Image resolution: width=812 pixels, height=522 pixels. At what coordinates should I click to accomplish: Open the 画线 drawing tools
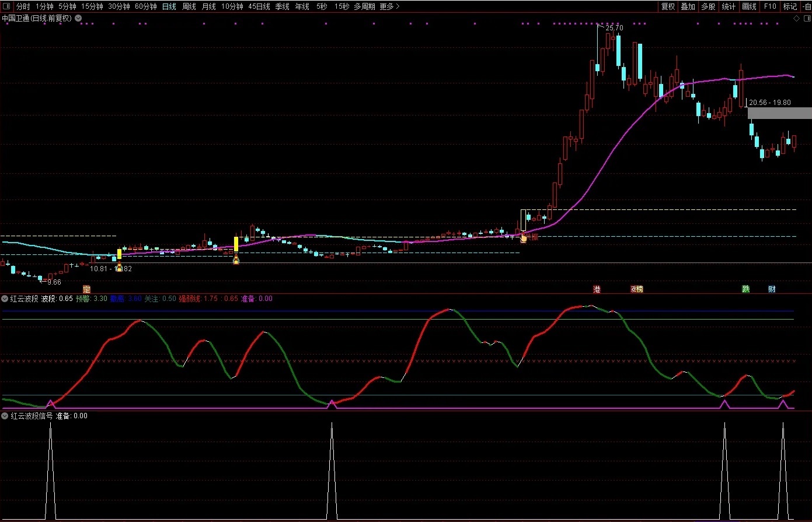tap(749, 6)
